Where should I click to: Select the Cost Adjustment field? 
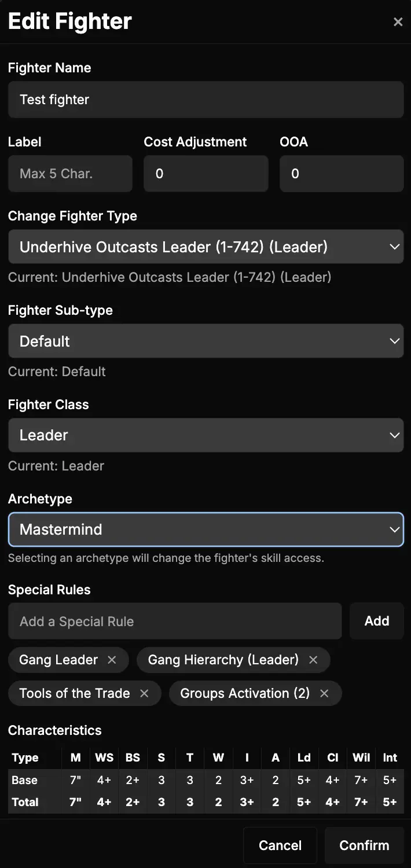[205, 174]
